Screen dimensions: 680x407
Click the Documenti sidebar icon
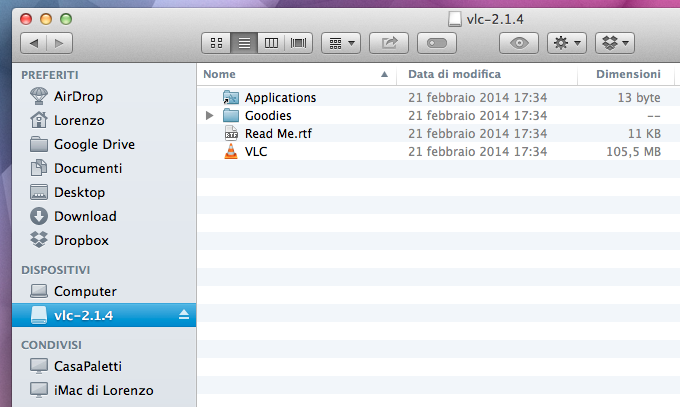pyautogui.click(x=39, y=168)
